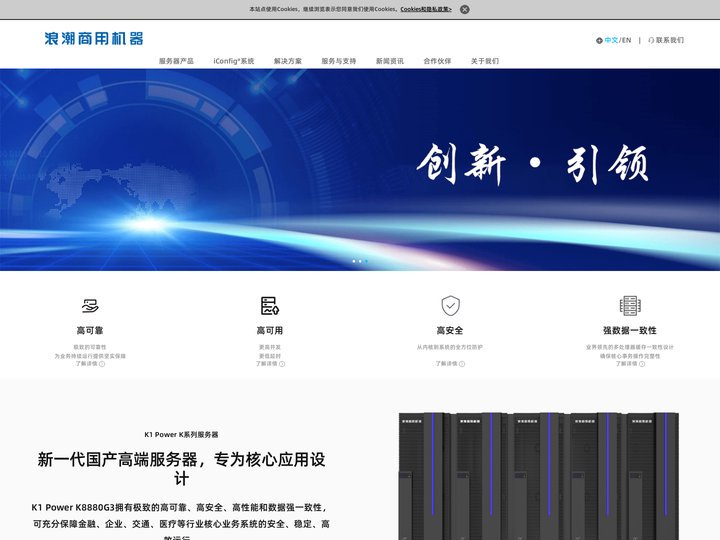Open the 合作伙伴 menu
Image resolution: width=720 pixels, height=540 pixels.
click(x=437, y=61)
